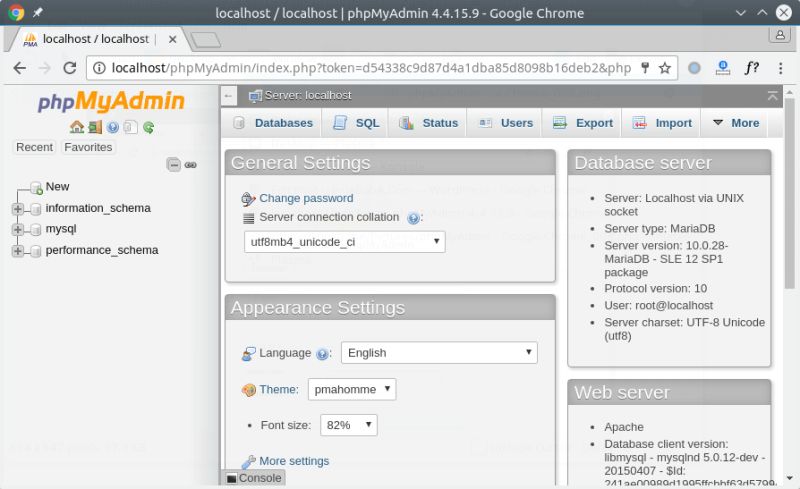800x489 pixels.
Task: Select New in the database tree
Action: coord(57,187)
